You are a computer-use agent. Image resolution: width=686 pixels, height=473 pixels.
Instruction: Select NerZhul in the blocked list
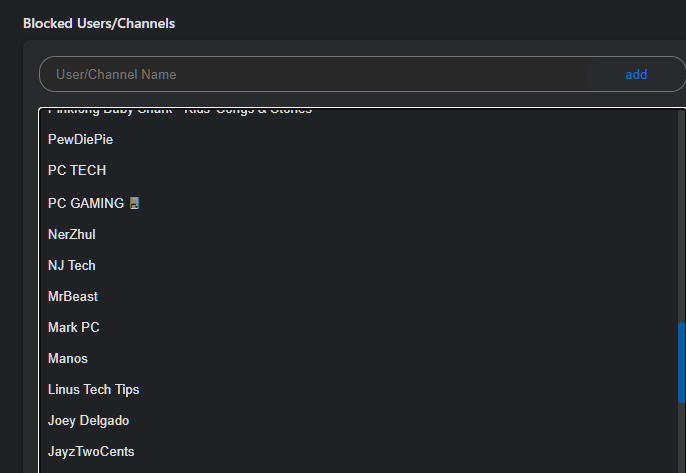tap(72, 235)
